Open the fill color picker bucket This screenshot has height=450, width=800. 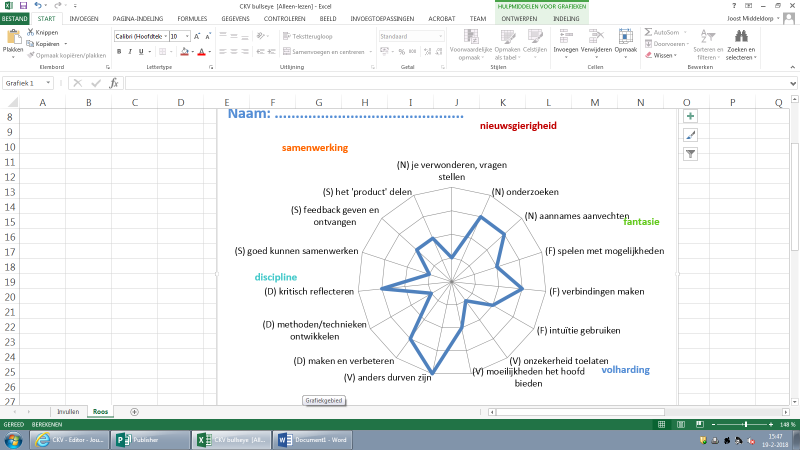tap(185, 52)
